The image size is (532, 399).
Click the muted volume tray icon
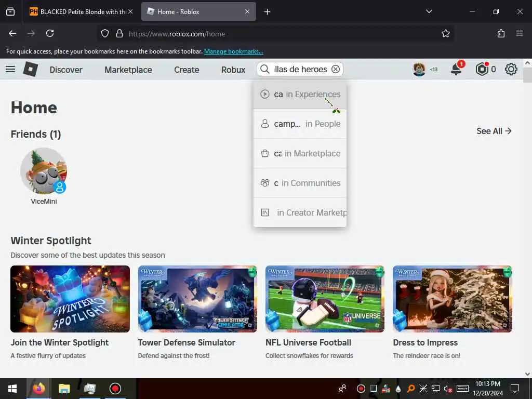tap(448, 389)
